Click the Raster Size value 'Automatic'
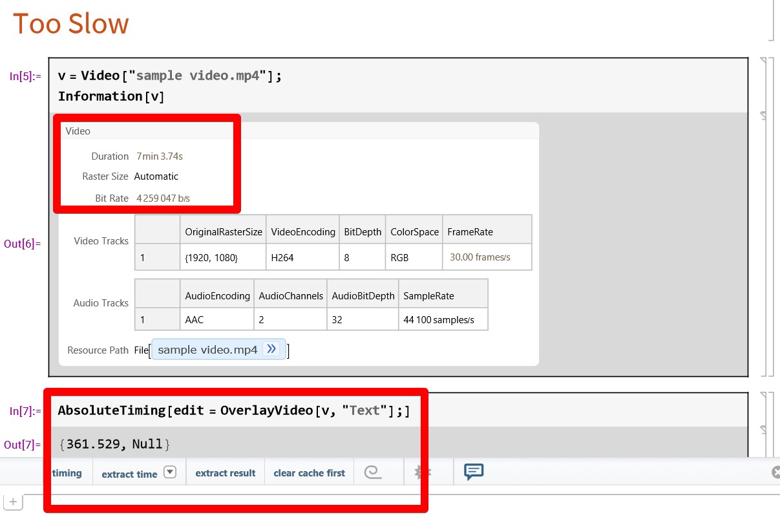The height and width of the screenshot is (532, 780). [156, 176]
